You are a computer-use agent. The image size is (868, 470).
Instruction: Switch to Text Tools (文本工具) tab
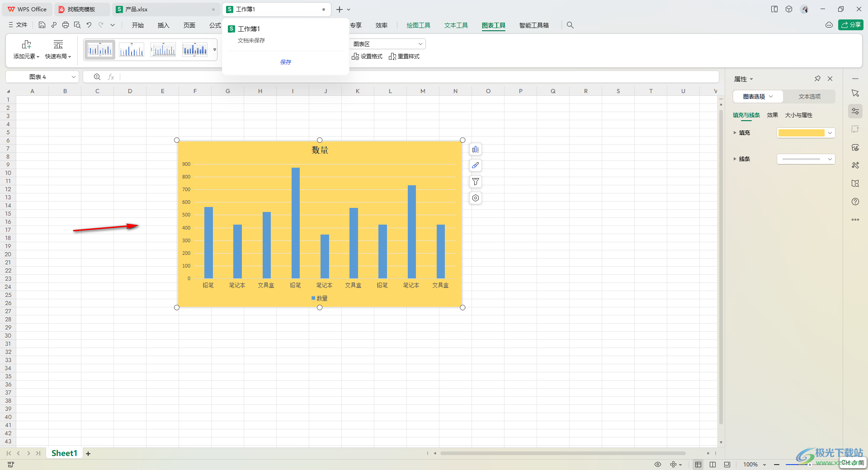pyautogui.click(x=456, y=25)
